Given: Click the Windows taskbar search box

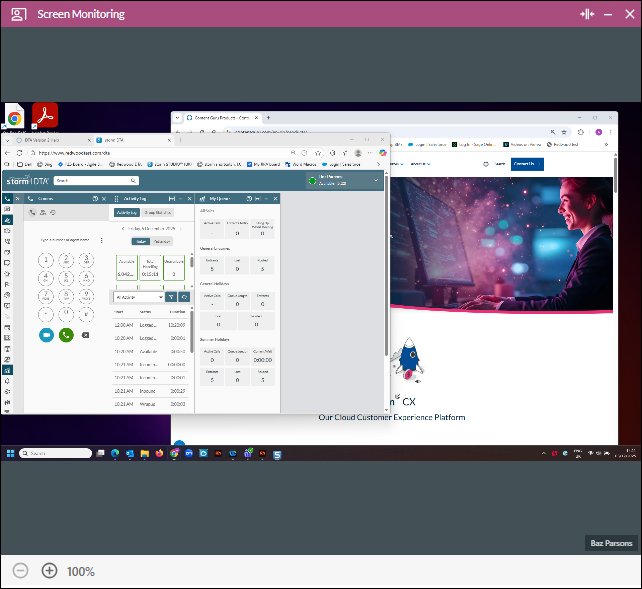Looking at the screenshot, I should click(x=57, y=453).
